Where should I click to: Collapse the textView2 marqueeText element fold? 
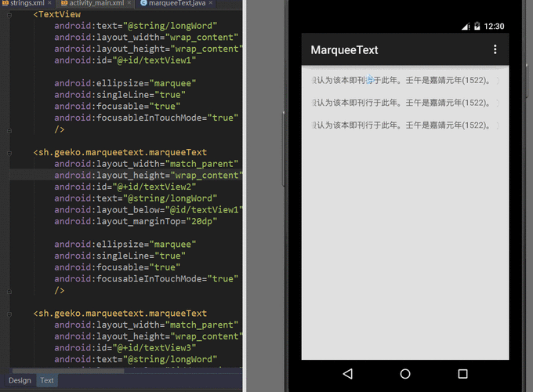point(9,153)
